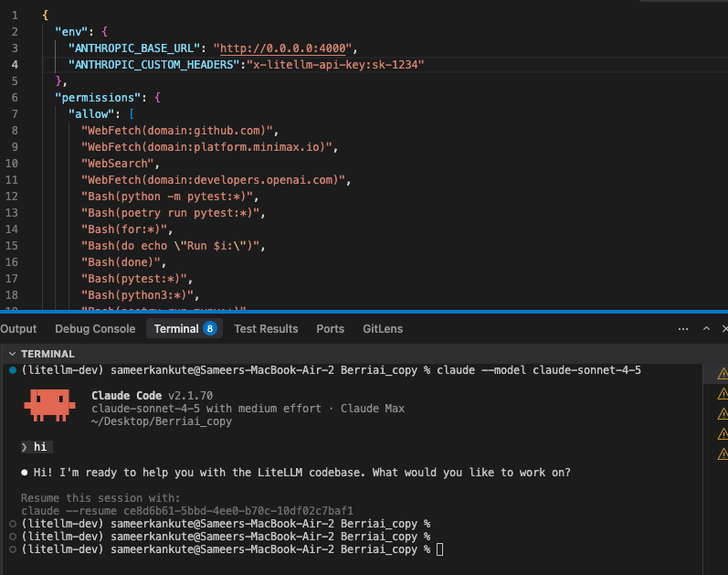Click the "ANTHROPIC_CUSTOM_HEADERS" key

(153, 65)
